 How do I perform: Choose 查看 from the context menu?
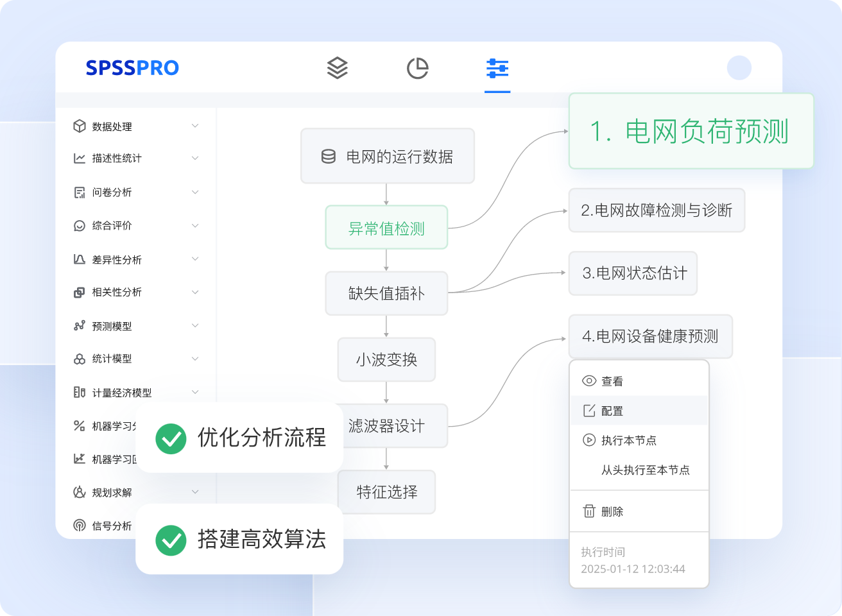(x=639, y=381)
